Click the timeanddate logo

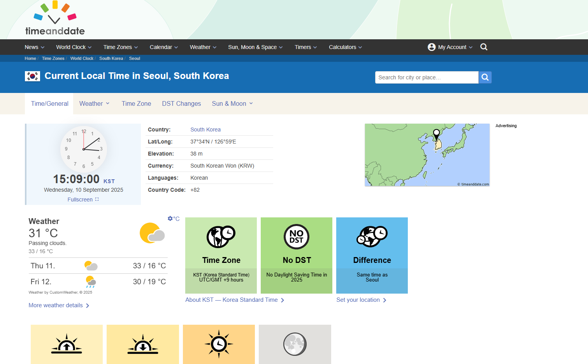coord(55,19)
